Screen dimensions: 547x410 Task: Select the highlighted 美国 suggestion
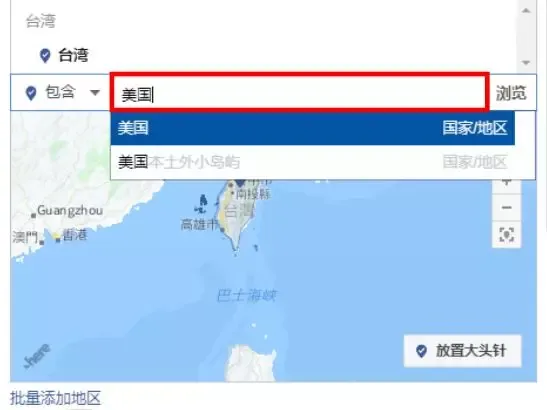313,128
